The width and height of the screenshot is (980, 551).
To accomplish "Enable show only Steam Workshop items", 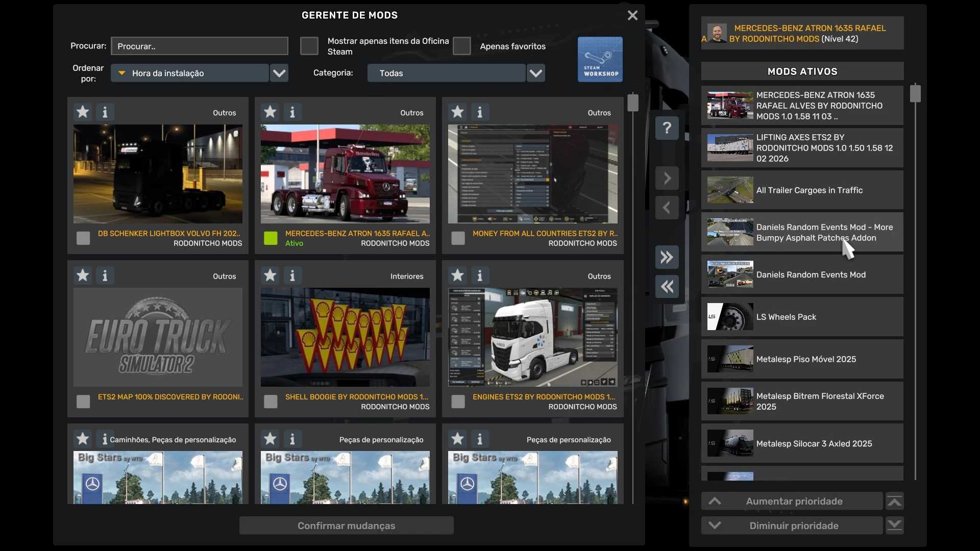I will coord(309,46).
